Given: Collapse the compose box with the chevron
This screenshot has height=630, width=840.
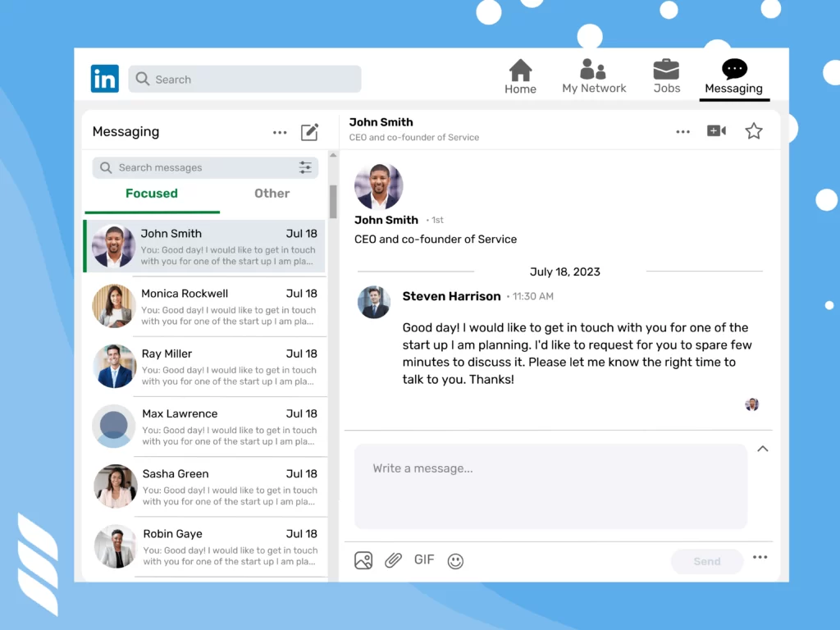Looking at the screenshot, I should point(762,449).
